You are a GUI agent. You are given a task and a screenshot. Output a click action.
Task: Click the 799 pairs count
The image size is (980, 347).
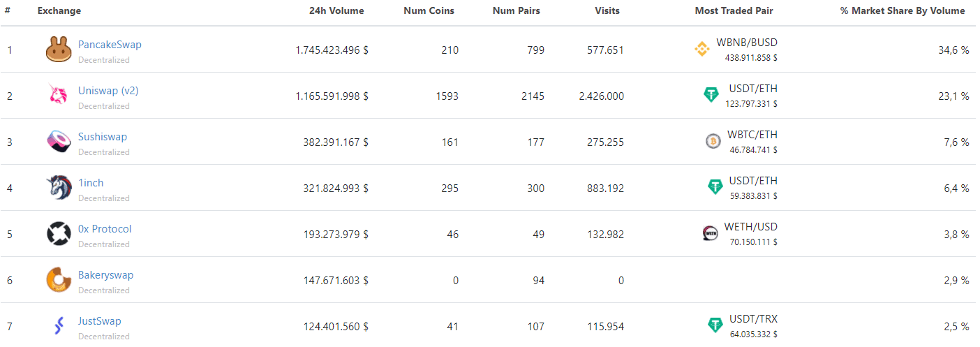[535, 50]
